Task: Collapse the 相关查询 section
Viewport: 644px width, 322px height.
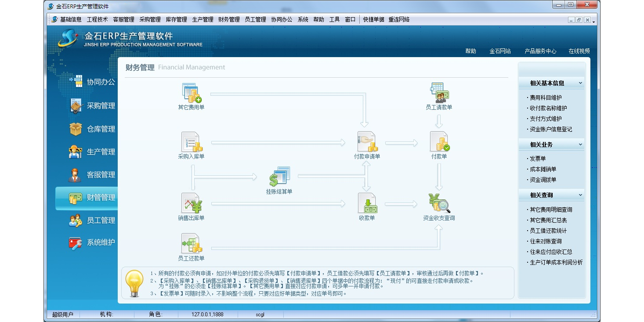Action: click(x=580, y=195)
